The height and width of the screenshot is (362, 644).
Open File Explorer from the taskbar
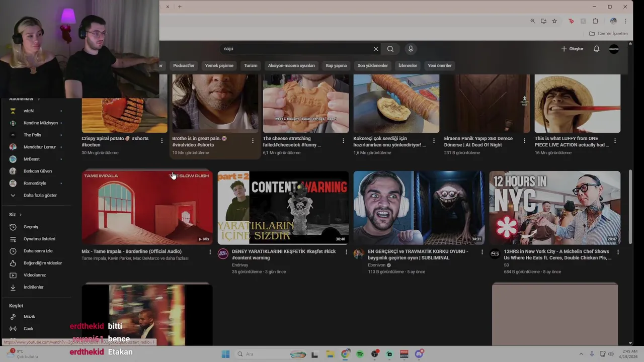click(x=330, y=354)
